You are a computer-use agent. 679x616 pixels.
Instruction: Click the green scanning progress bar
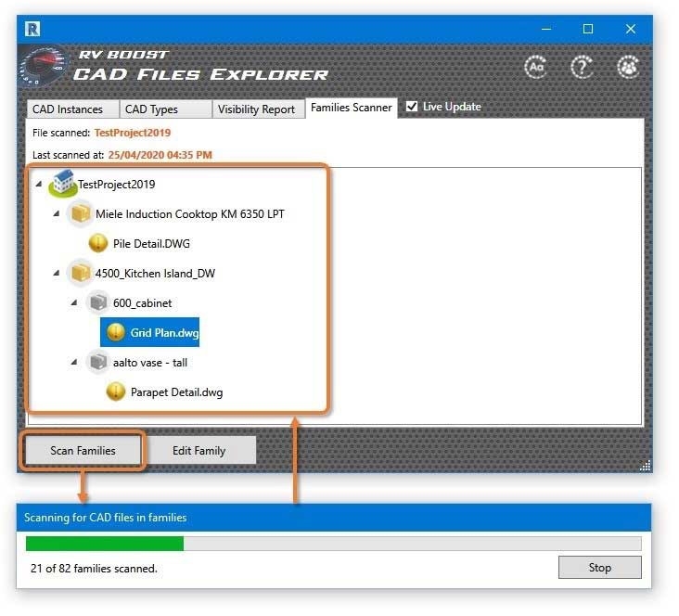click(x=105, y=544)
